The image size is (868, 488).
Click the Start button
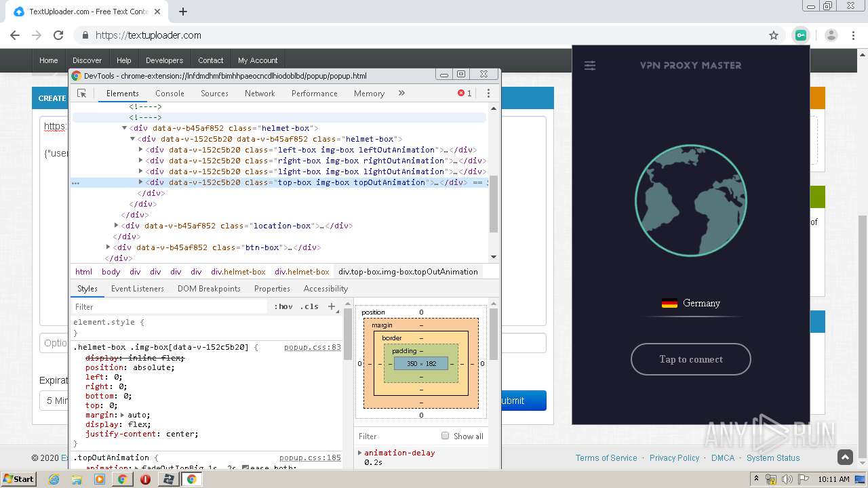pyautogui.click(x=18, y=479)
